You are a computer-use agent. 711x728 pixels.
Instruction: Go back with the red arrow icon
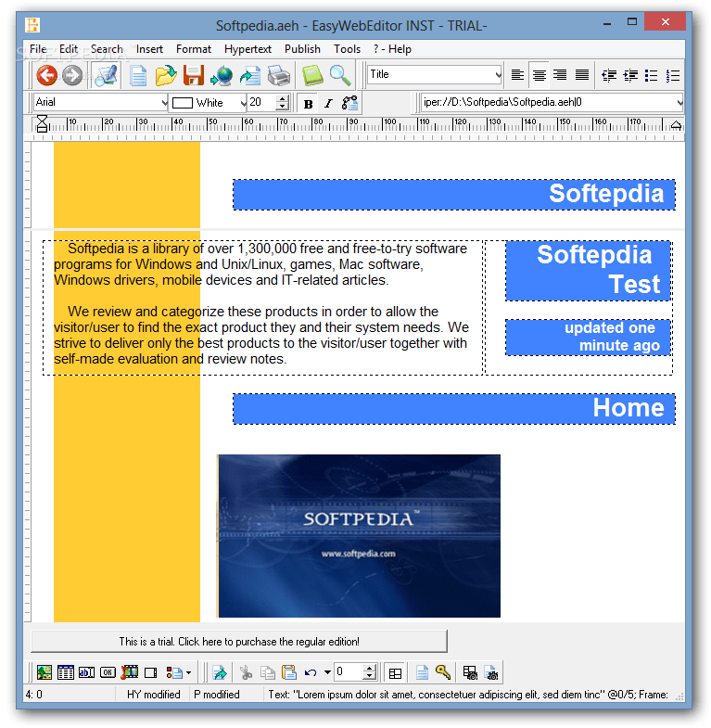(x=46, y=75)
